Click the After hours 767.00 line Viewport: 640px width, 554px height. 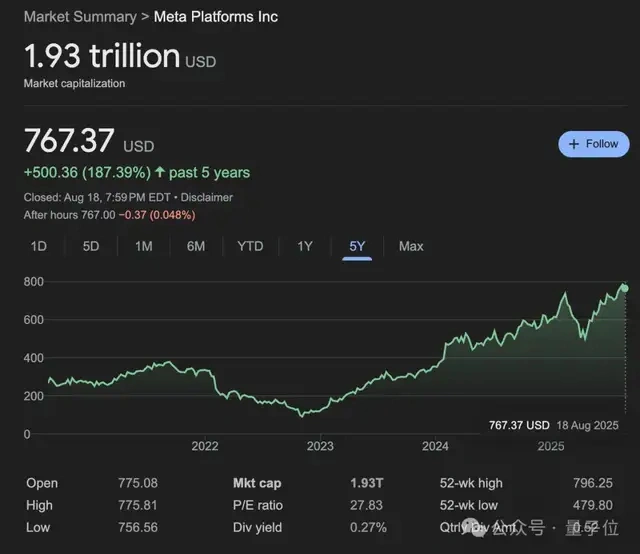tap(109, 215)
